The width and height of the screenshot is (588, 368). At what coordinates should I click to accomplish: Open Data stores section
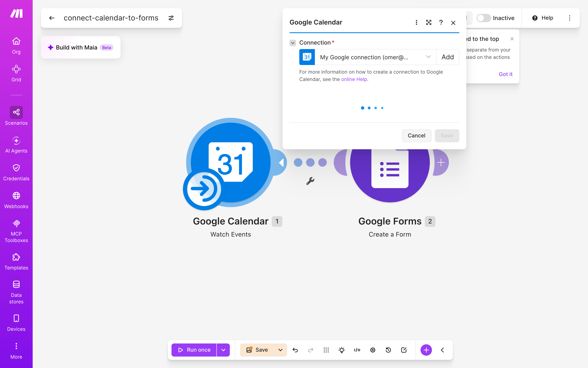(16, 292)
